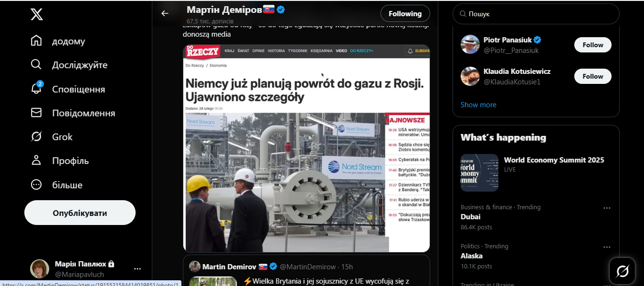Click the Опублікувати post button
This screenshot has width=644, height=286.
80,213
